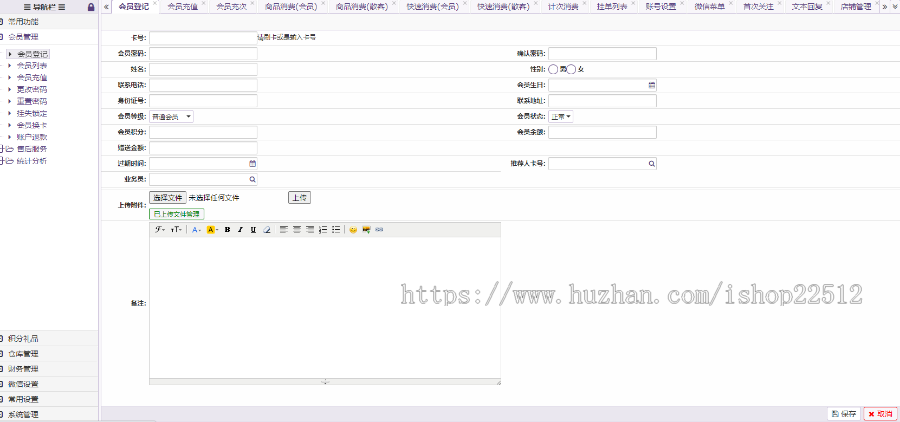Switch to 快速消费(散客) tab

(x=504, y=7)
